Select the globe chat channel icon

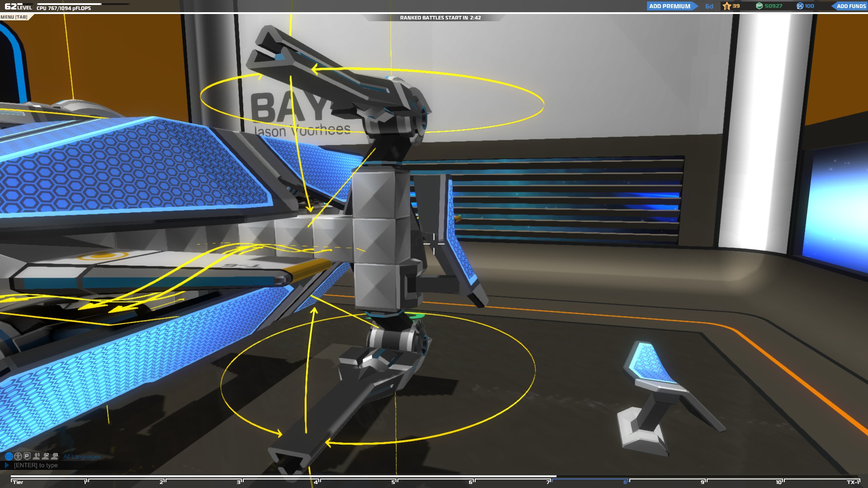9,456
